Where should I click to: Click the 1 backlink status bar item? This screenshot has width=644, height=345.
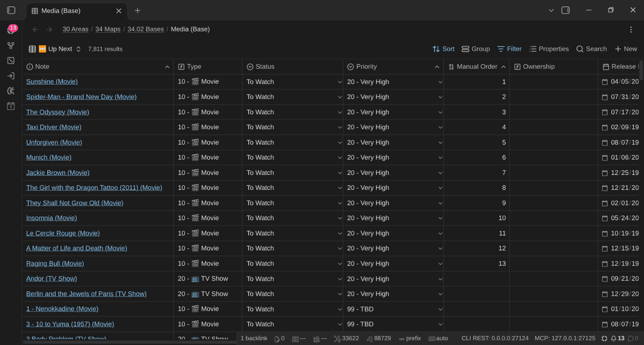254,339
